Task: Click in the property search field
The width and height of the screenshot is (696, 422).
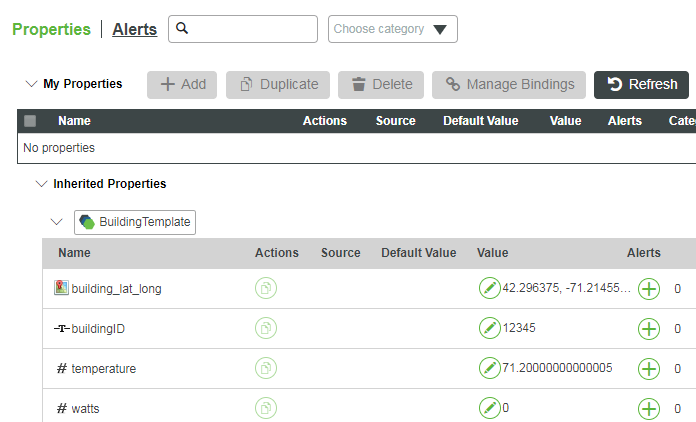Action: (252, 29)
